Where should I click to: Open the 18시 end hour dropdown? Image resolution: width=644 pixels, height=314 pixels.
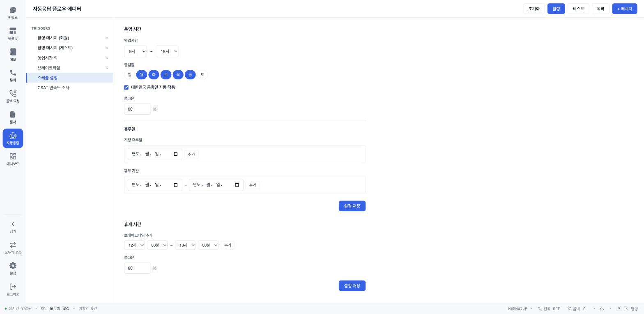coord(167,51)
